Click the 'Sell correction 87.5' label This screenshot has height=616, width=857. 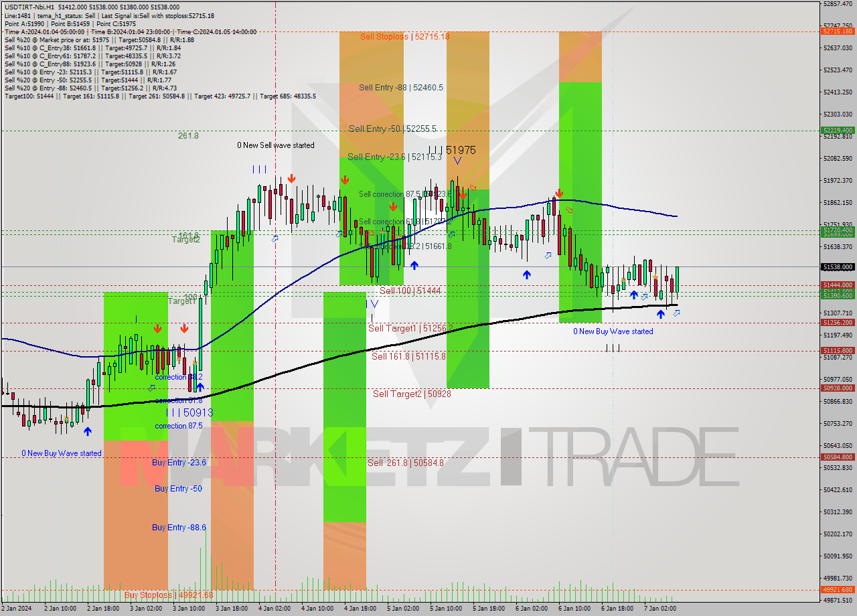point(405,194)
